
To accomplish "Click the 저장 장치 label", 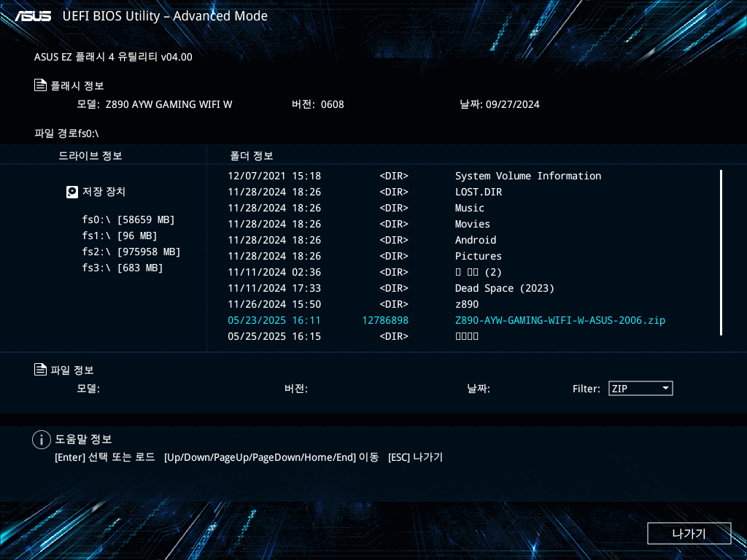I will pos(104,192).
